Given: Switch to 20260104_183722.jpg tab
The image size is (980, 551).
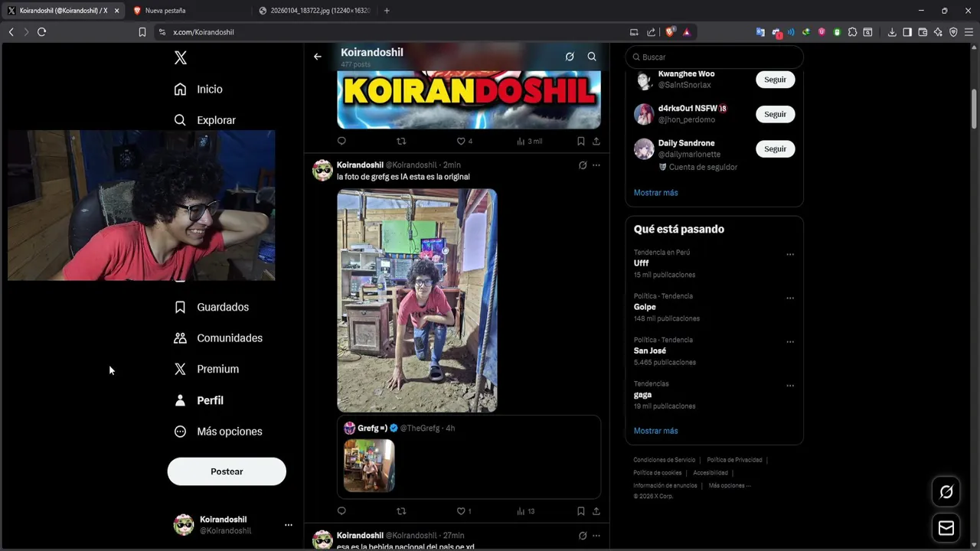Looking at the screenshot, I should coord(314,11).
